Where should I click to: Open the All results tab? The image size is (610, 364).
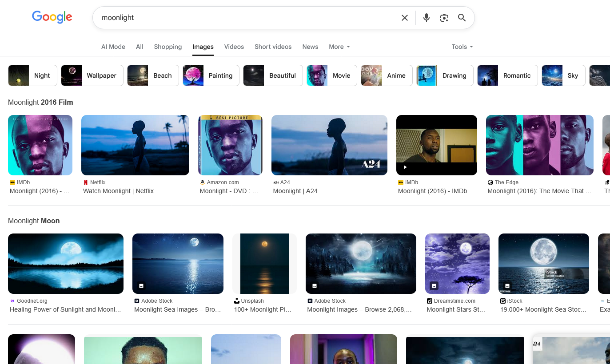tap(140, 47)
